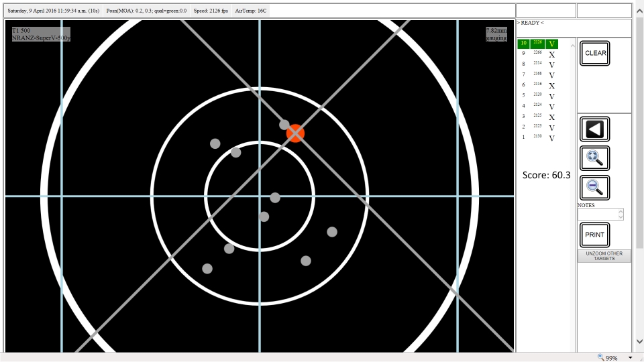Select shot 7 row with speed 2168
The image size is (644, 362).
(x=537, y=74)
